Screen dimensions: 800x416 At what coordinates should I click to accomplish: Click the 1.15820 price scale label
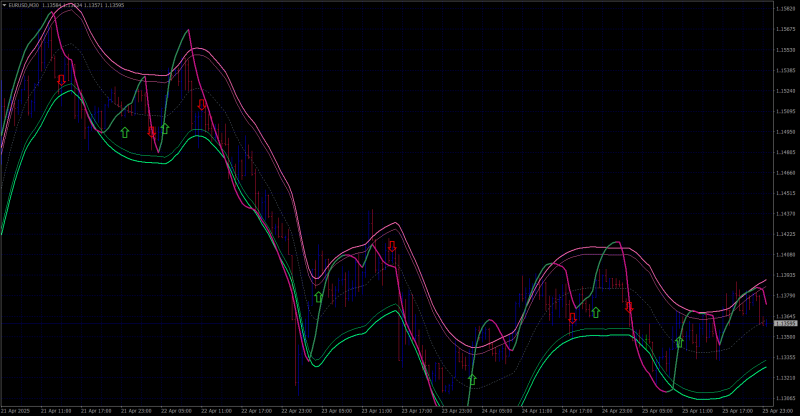(x=785, y=9)
